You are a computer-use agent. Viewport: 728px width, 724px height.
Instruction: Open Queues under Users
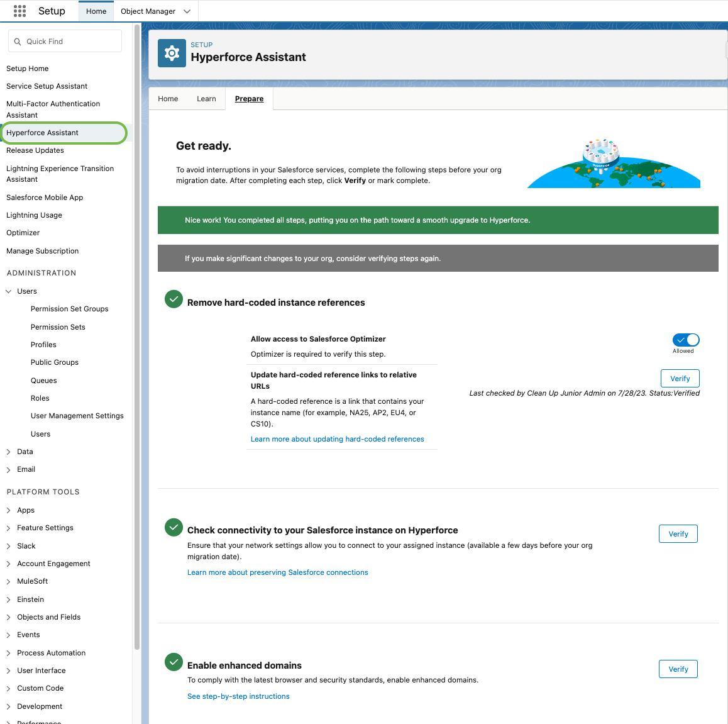[x=43, y=381]
